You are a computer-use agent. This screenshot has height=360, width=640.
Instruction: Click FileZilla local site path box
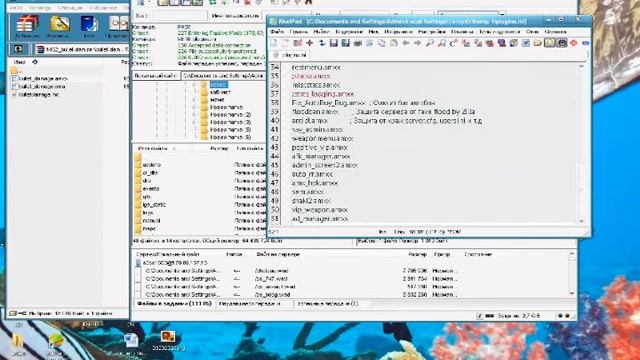point(223,76)
